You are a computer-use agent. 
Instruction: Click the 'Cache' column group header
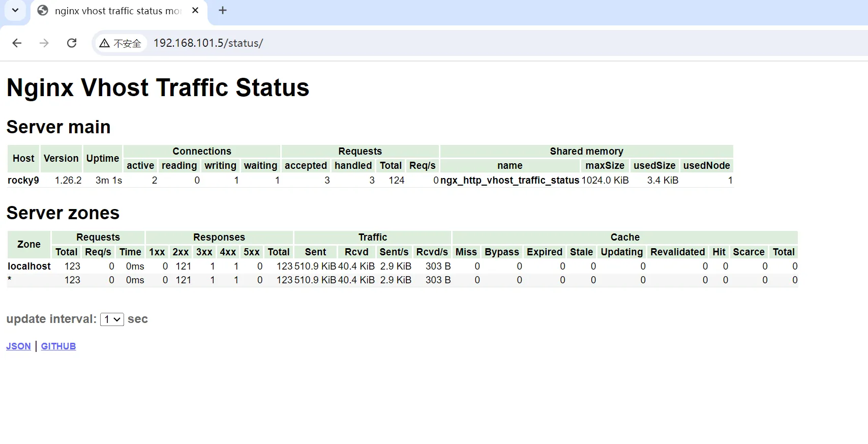(x=625, y=237)
